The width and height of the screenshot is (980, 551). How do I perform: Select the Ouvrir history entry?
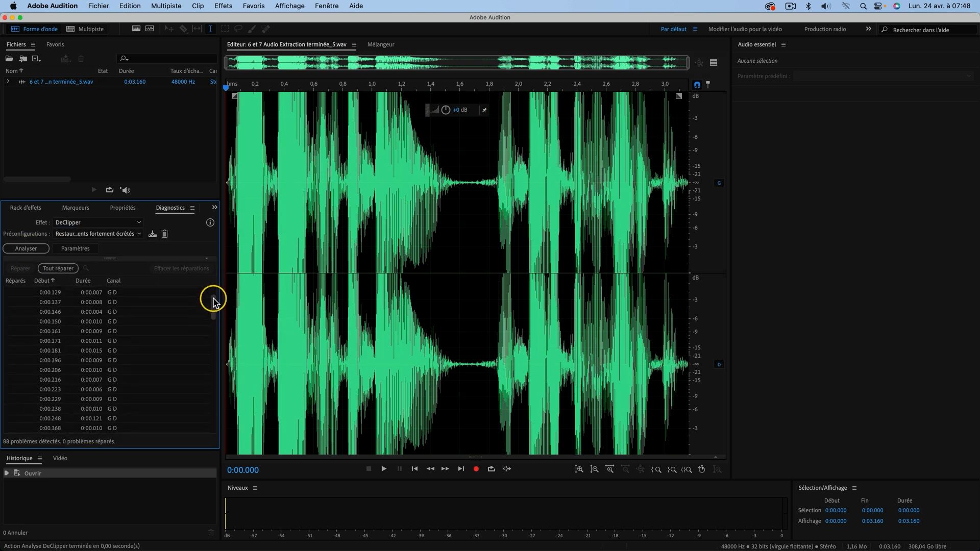(110, 473)
